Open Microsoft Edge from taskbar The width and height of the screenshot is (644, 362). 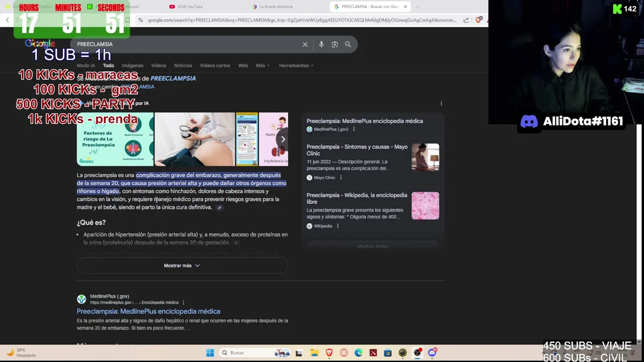pyautogui.click(x=358, y=353)
